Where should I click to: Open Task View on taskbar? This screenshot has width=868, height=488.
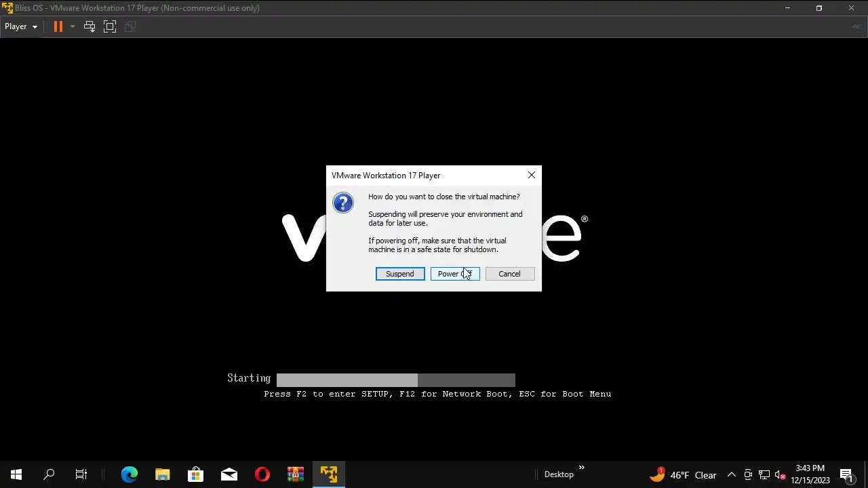point(81,474)
